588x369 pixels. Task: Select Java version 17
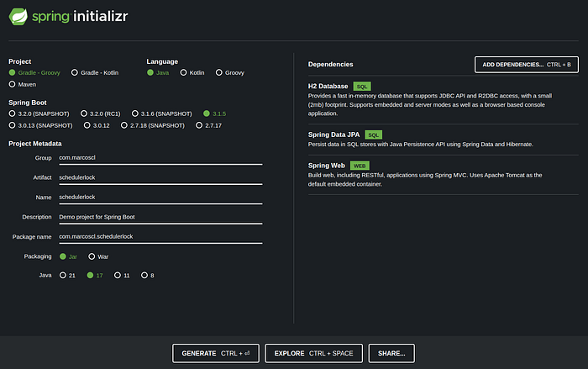click(x=95, y=276)
